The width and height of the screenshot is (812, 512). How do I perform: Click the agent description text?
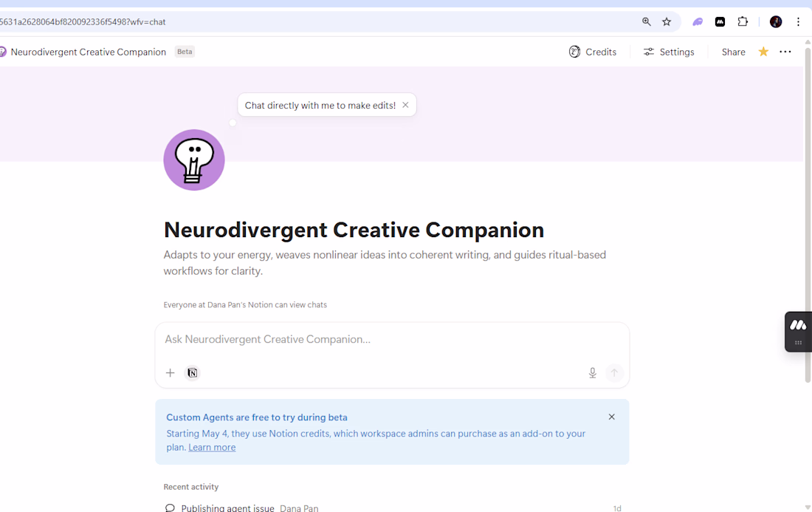click(x=385, y=263)
